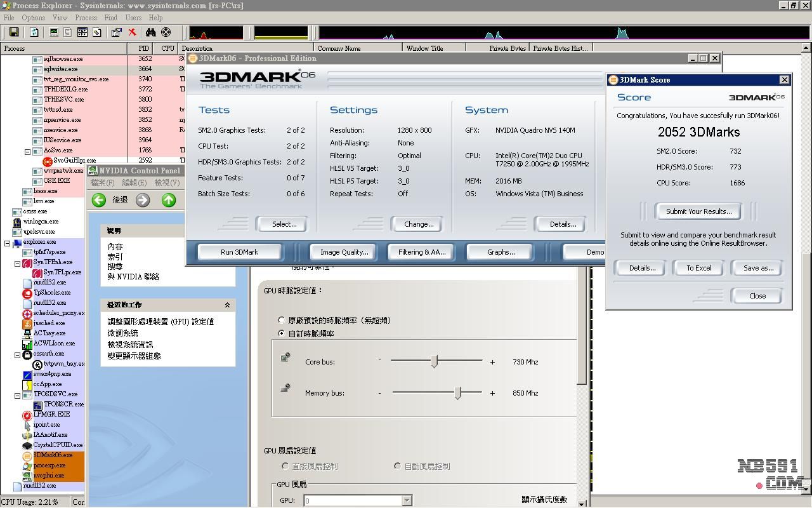Click the crosshair Find Window's Process icon
The width and height of the screenshot is (812, 508).
[x=166, y=32]
